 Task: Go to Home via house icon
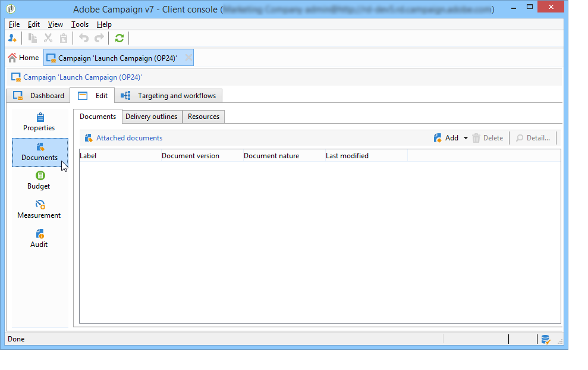[x=12, y=58]
